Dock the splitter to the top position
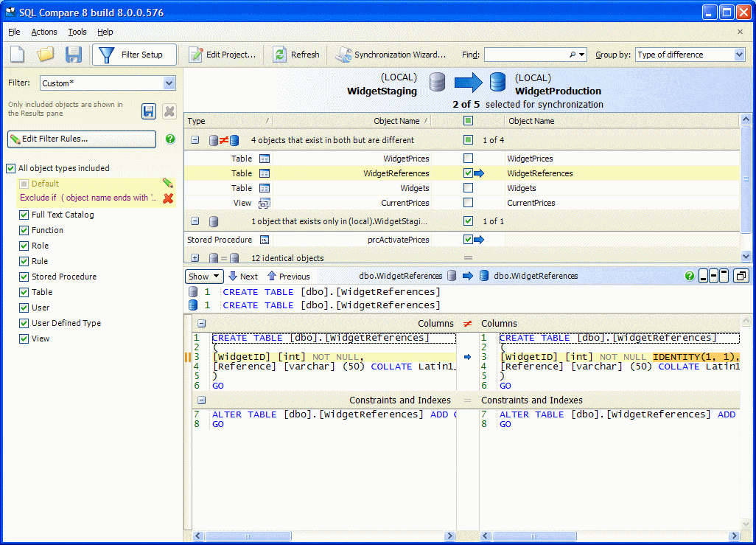The width and height of the screenshot is (756, 545). [724, 276]
